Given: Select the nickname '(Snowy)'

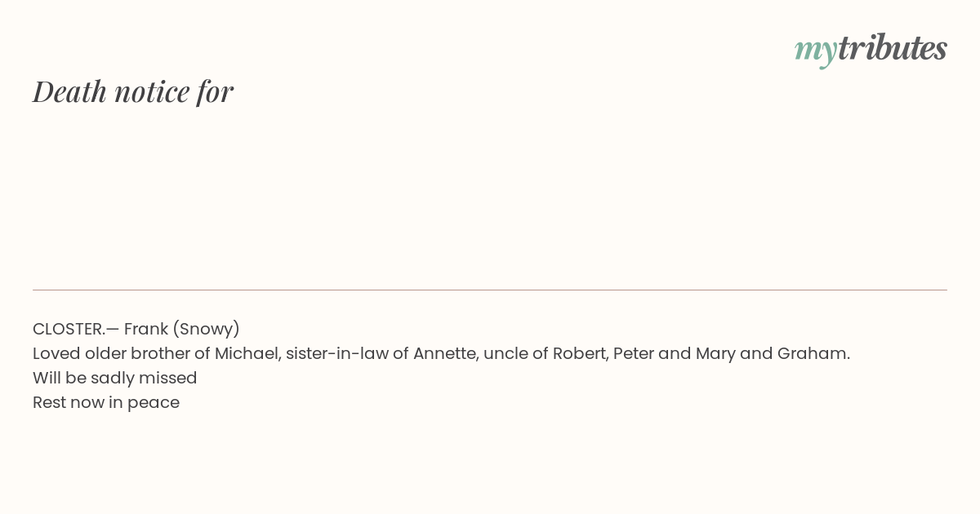Looking at the screenshot, I should pos(206,329).
